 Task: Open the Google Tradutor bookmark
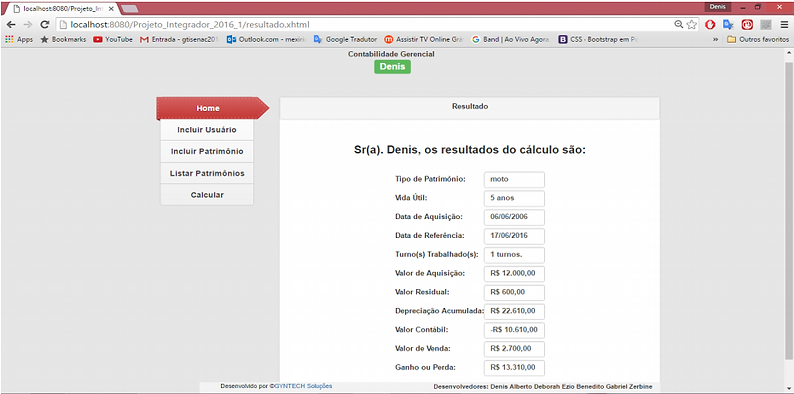(x=345, y=39)
